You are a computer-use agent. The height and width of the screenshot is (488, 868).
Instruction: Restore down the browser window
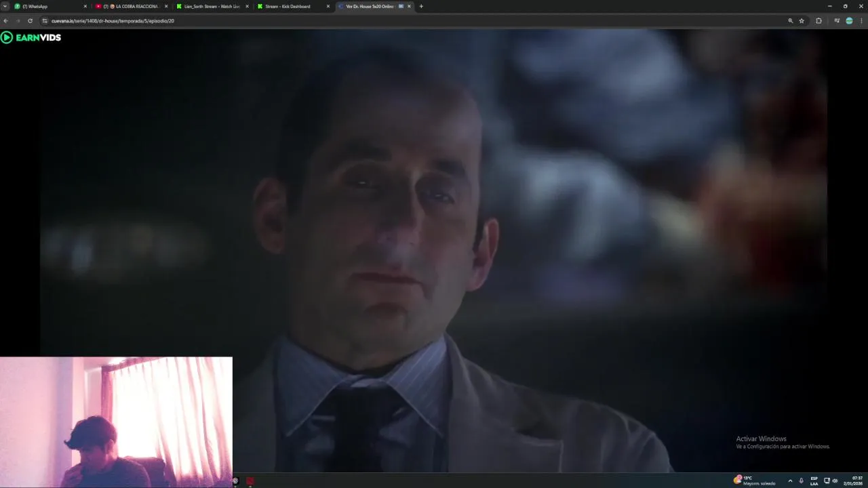845,6
